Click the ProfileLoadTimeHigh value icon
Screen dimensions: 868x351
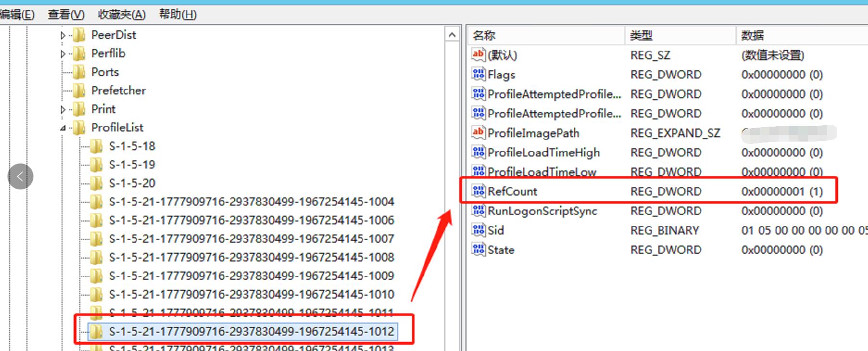tap(478, 152)
